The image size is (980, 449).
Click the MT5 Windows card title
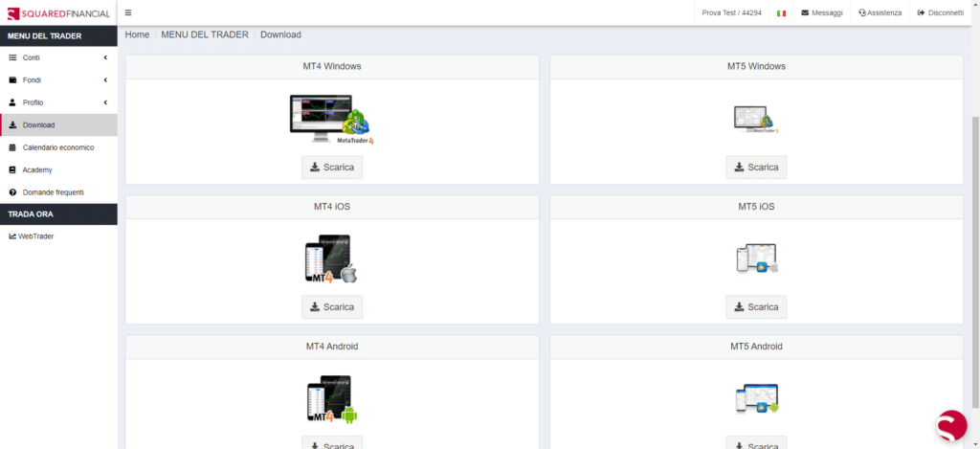(756, 66)
